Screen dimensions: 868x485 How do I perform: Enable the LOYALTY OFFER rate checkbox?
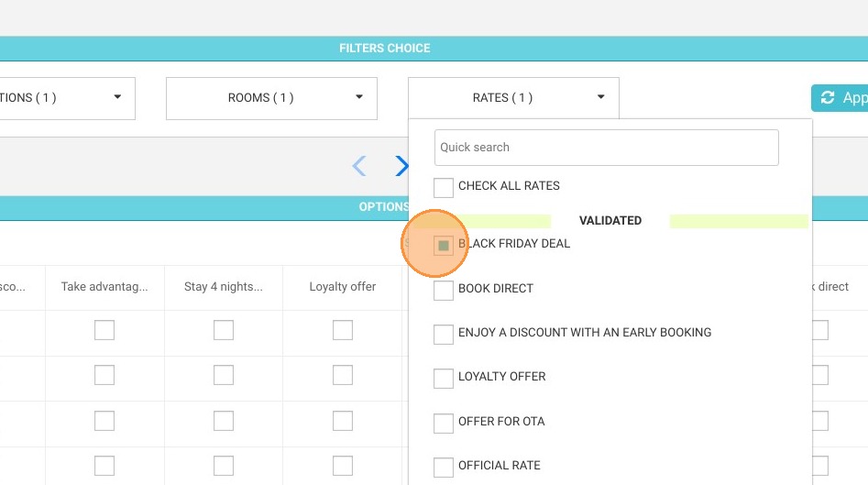(x=444, y=378)
